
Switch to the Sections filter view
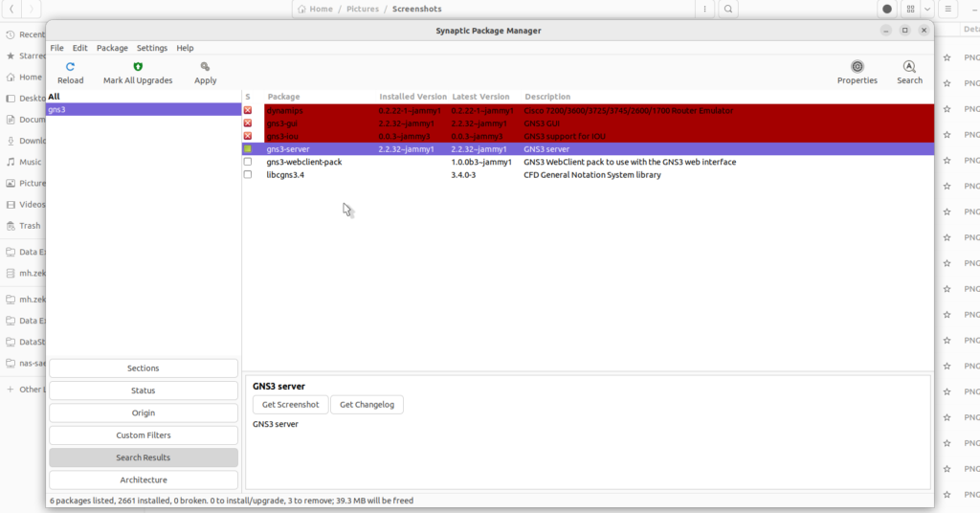point(144,368)
